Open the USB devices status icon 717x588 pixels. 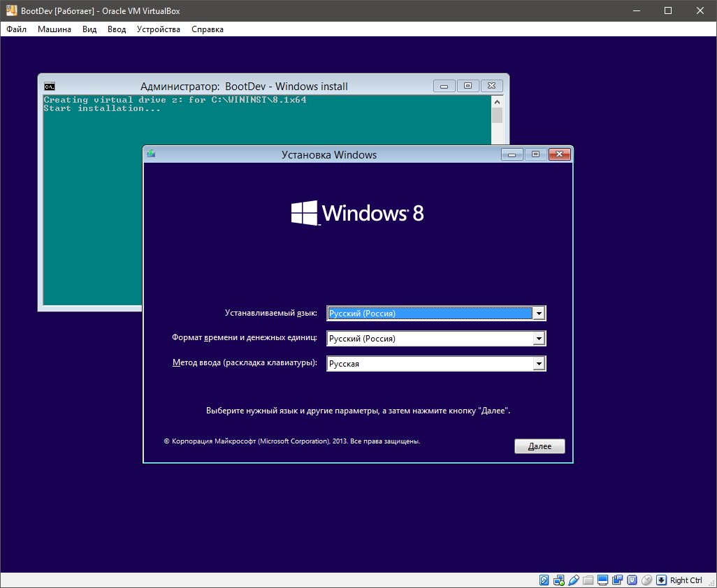pyautogui.click(x=574, y=580)
